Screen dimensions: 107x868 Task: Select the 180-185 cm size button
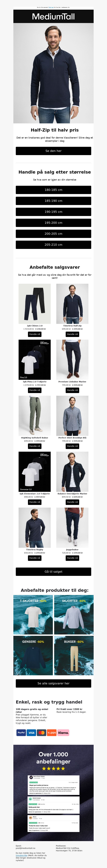53,190
